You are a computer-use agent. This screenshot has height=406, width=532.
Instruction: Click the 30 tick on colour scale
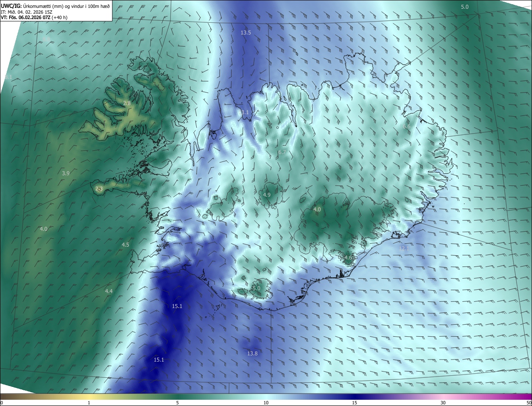click(443, 403)
